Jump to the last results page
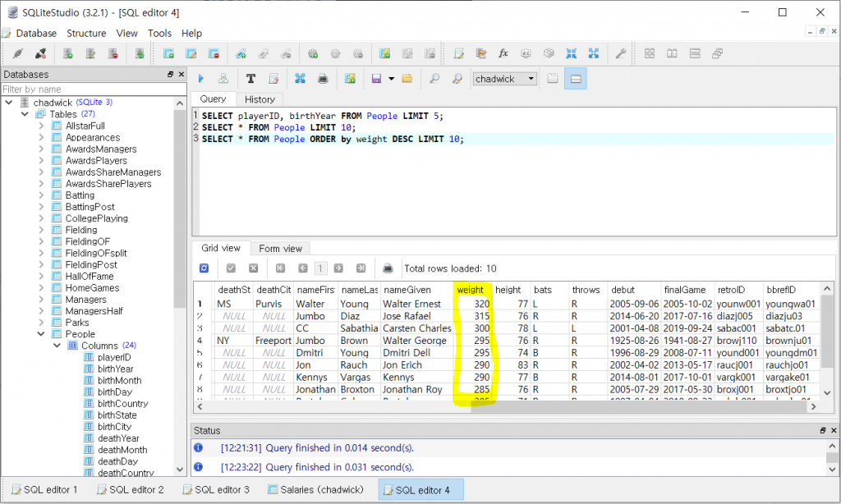This screenshot has height=504, width=841. click(361, 268)
